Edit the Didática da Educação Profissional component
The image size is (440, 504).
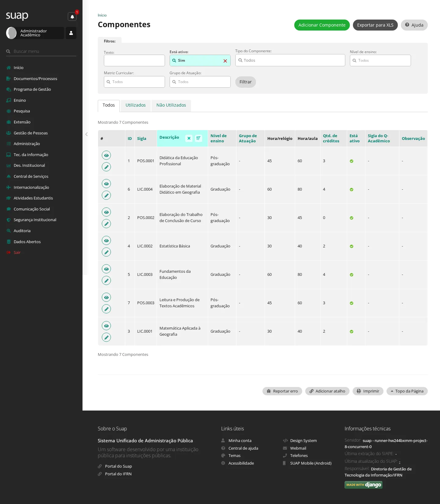pos(106,167)
